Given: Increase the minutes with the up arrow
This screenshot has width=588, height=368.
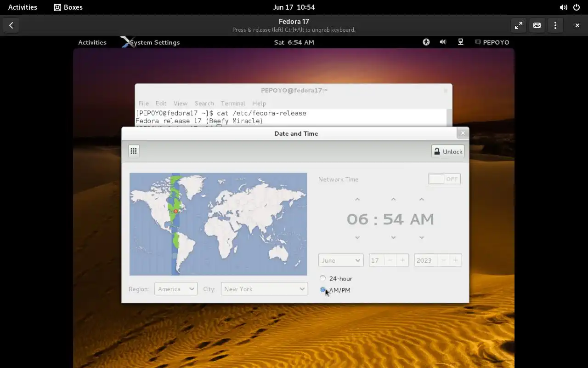Looking at the screenshot, I should [x=393, y=199].
